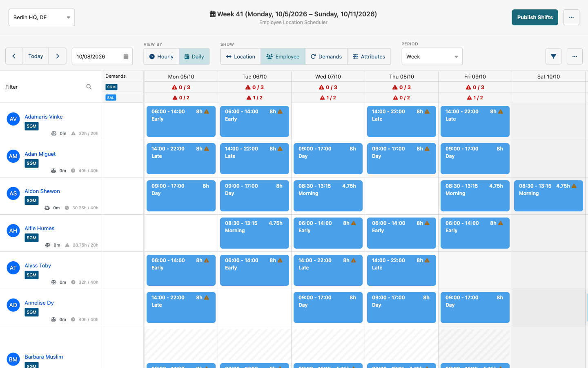Go to previous week arrow
The image size is (588, 368).
click(x=14, y=56)
